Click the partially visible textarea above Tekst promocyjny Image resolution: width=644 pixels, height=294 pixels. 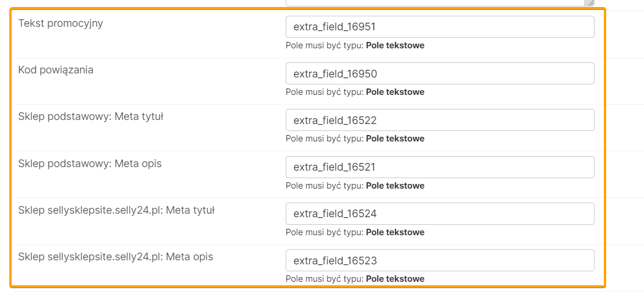tap(436, 3)
